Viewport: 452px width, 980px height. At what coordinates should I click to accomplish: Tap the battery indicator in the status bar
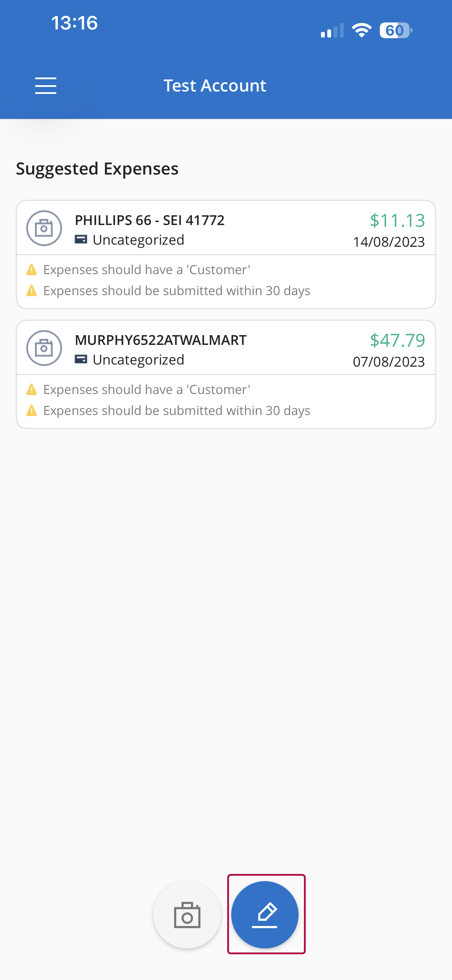395,30
